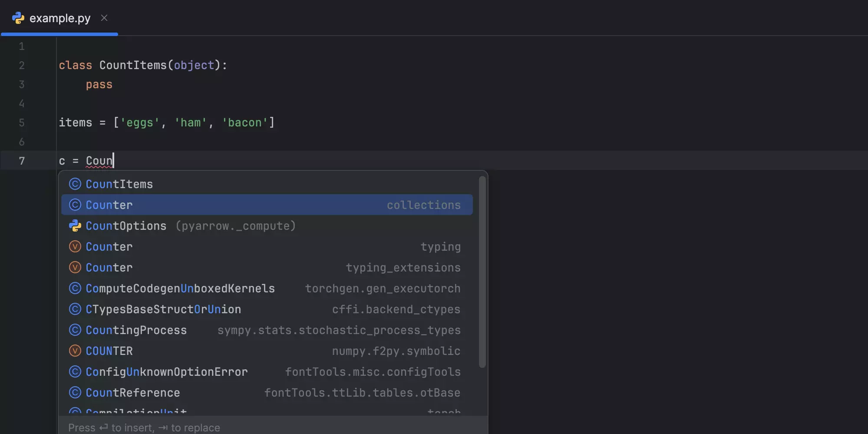Click the variable icon next to Counter from typing_extensions
The height and width of the screenshot is (434, 868).
[x=75, y=267]
